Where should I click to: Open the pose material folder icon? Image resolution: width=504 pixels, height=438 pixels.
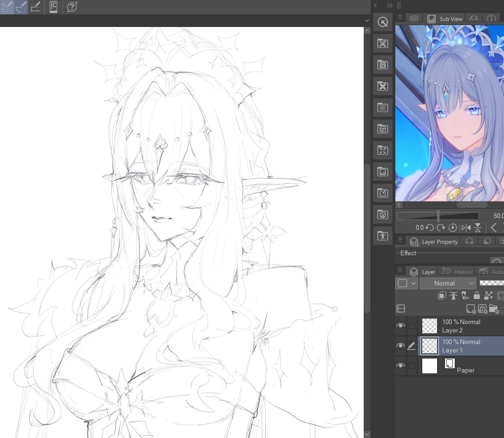[x=382, y=236]
